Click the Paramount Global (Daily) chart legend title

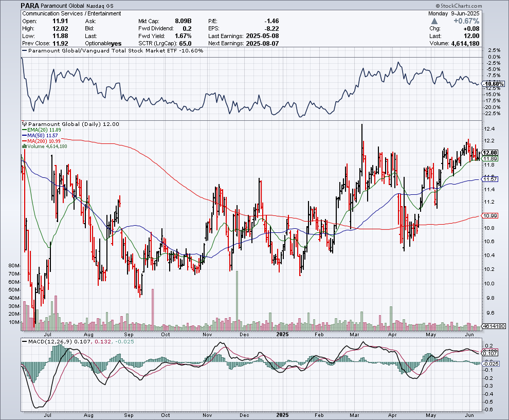(x=74, y=124)
